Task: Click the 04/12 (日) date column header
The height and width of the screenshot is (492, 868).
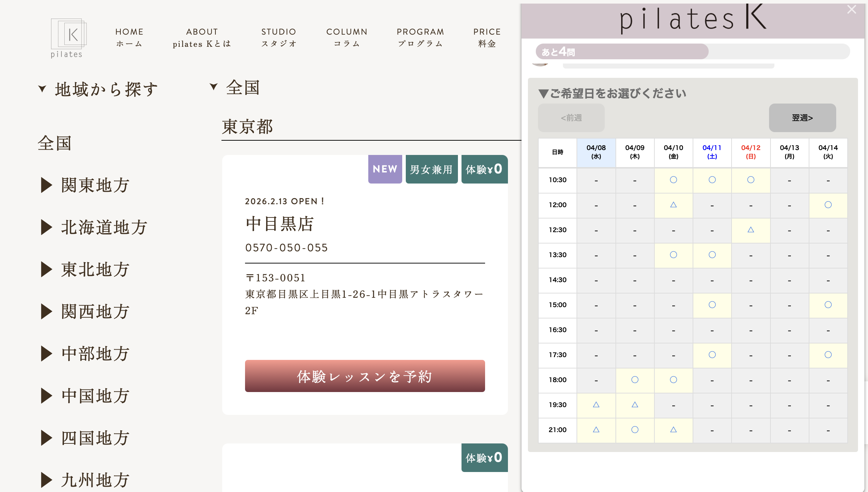Action: 750,152
